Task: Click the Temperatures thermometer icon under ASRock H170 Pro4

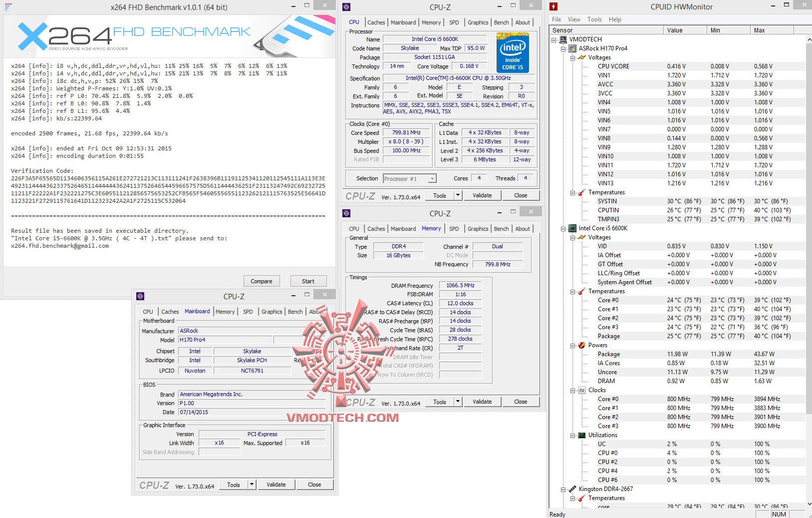Action: coord(582,192)
